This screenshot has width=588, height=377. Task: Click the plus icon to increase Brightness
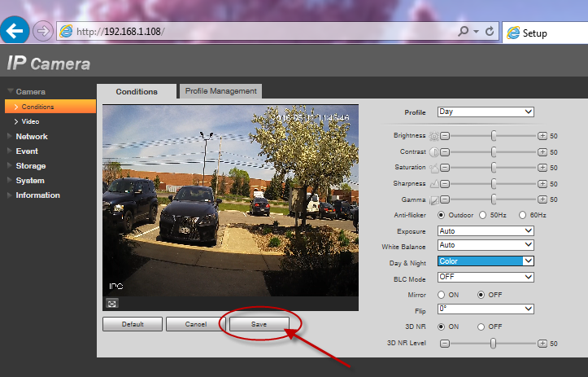[542, 137]
